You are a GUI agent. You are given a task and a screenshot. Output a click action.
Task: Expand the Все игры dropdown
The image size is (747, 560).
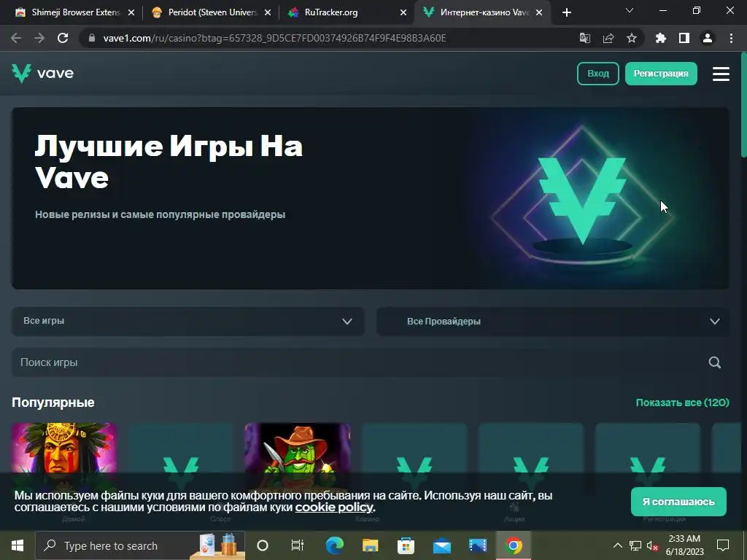[x=188, y=322]
